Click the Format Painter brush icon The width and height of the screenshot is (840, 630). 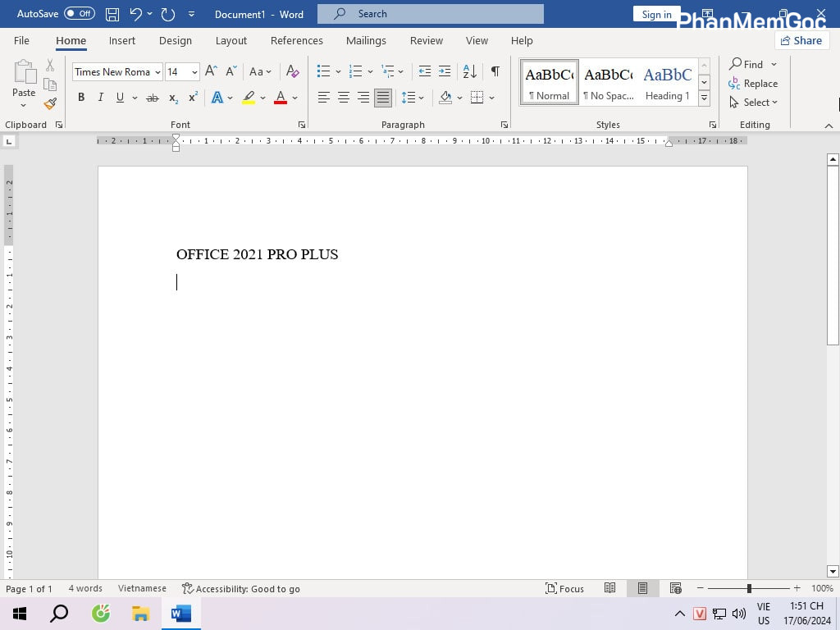(x=50, y=103)
